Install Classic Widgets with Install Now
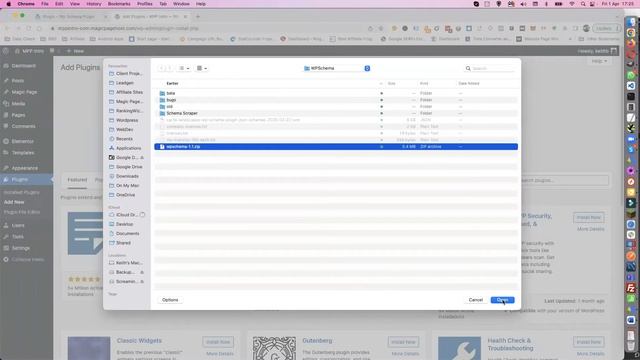The width and height of the screenshot is (640, 360). pyautogui.click(x=218, y=342)
